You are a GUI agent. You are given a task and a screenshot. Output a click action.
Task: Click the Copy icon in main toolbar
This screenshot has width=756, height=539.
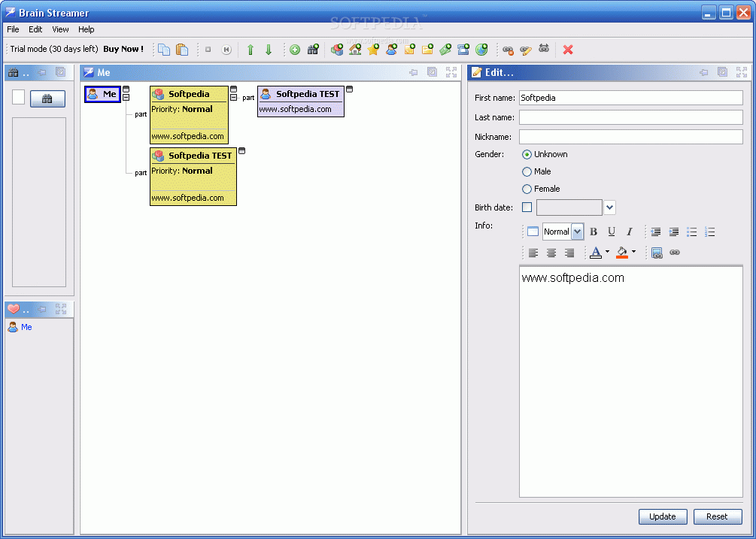(x=165, y=50)
